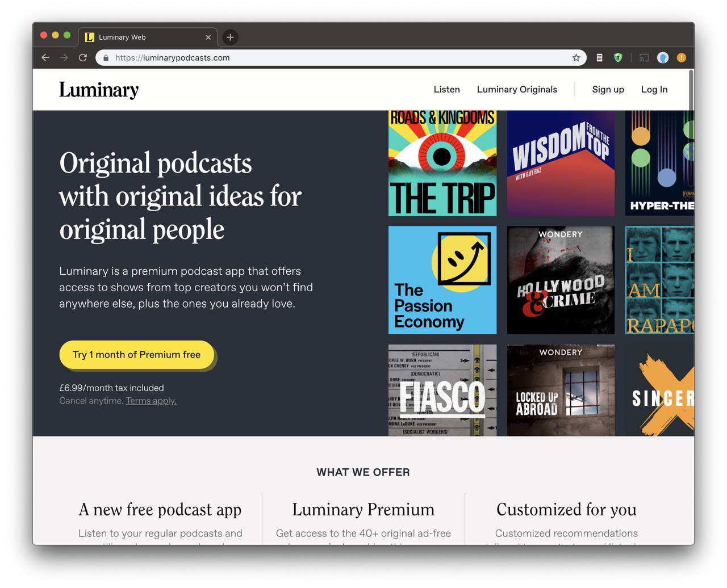Viewport: 727px width, 588px height.
Task: Select The Passion Economy podcast cover
Action: click(x=442, y=280)
